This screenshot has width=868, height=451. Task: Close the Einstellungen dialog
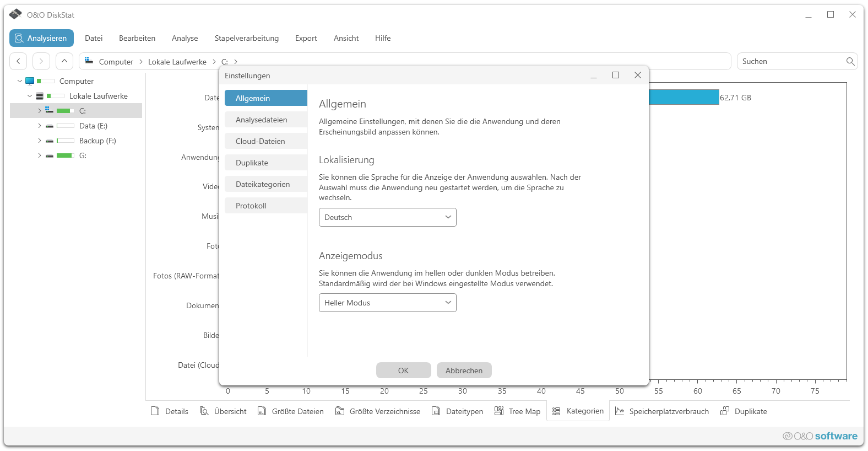click(638, 75)
